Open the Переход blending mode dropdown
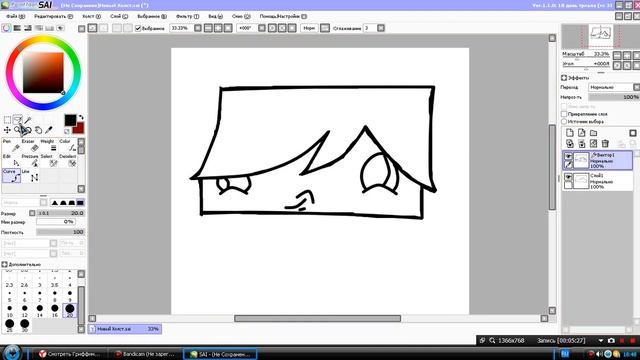Viewport: 640px width, 360px height. (x=636, y=87)
